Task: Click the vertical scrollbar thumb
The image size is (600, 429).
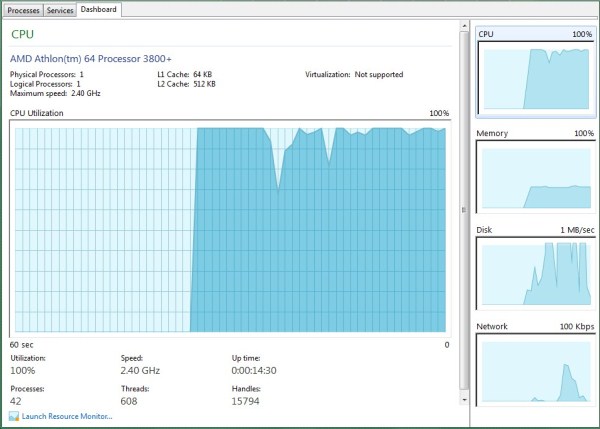Action: [x=464, y=210]
